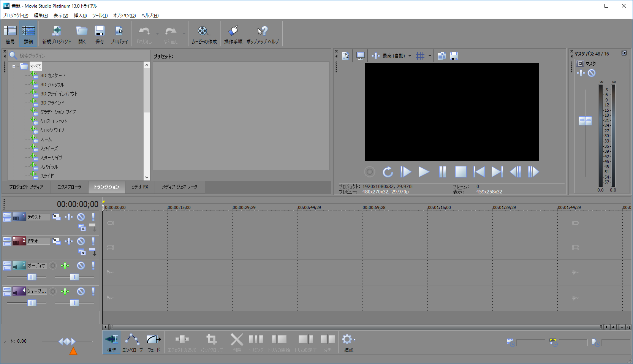Toggle loop playback in preview

pyautogui.click(x=388, y=172)
